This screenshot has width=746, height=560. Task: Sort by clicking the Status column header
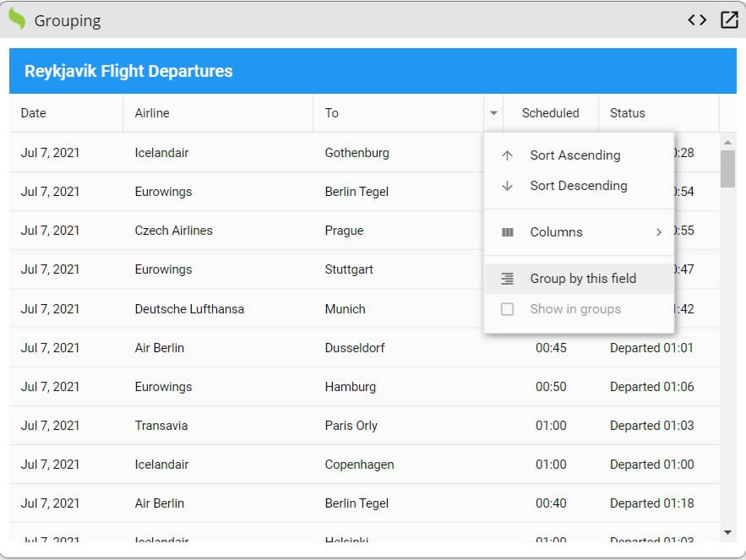tap(628, 112)
